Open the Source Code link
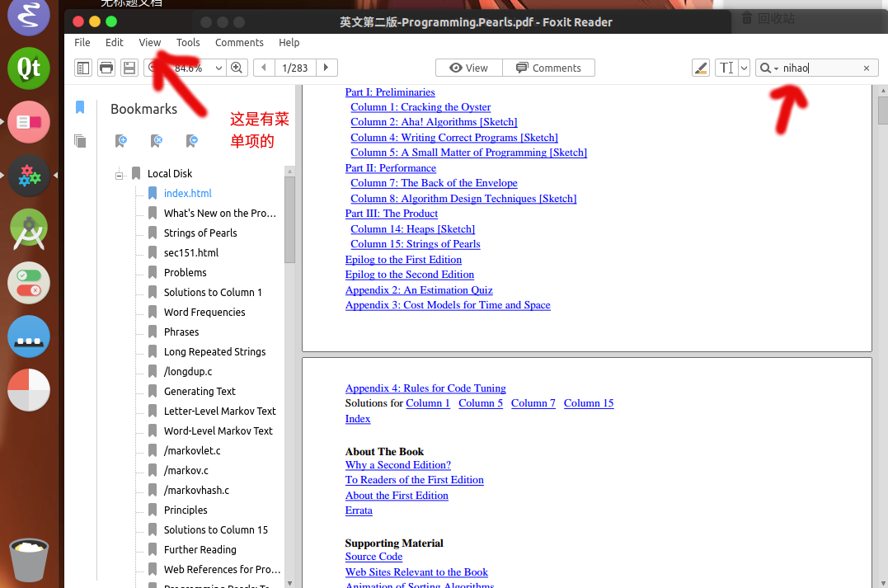 pos(374,557)
